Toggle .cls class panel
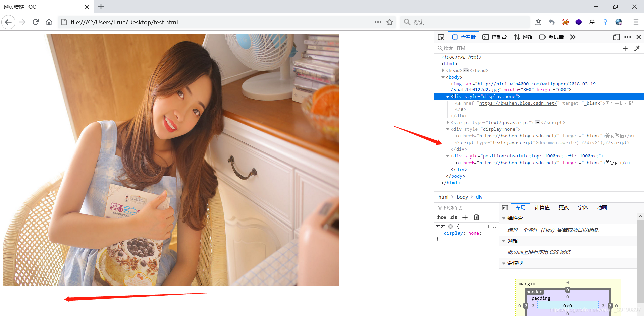This screenshot has height=316, width=644. (453, 217)
